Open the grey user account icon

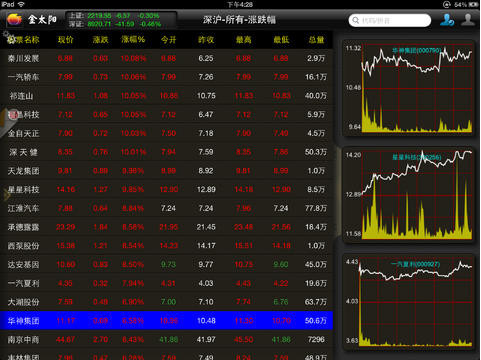tap(468, 20)
